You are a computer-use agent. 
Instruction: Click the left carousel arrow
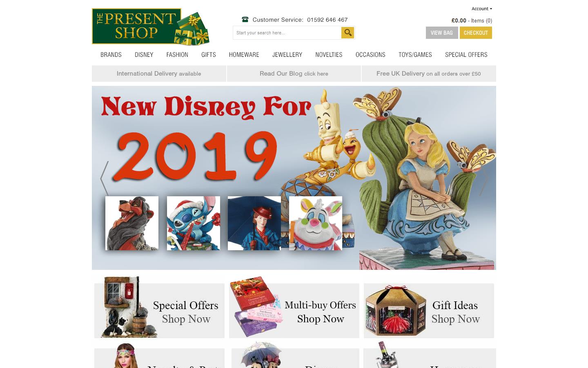click(104, 179)
